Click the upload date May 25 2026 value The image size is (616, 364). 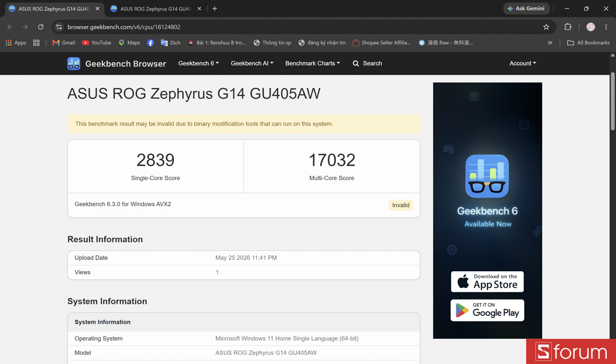pyautogui.click(x=246, y=258)
